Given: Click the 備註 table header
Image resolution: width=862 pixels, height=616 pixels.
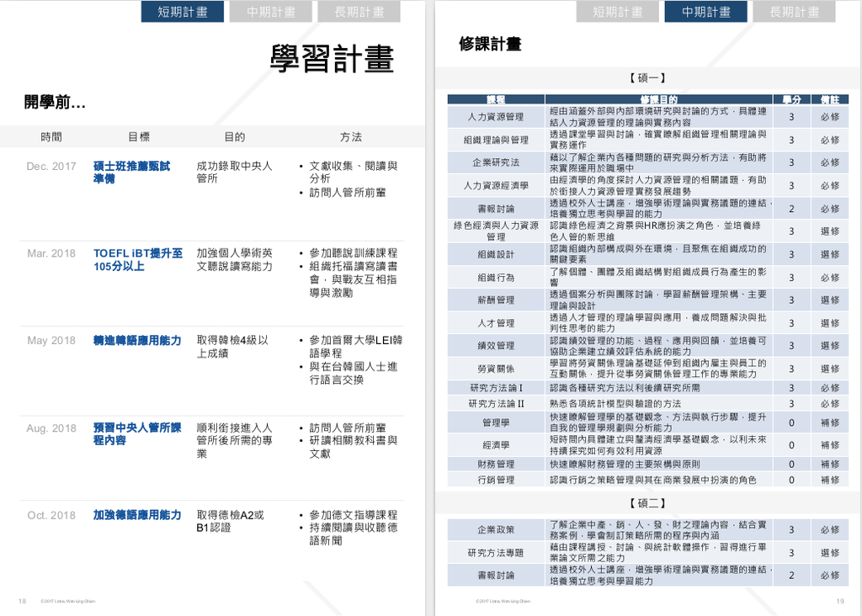Looking at the screenshot, I should point(830,99).
